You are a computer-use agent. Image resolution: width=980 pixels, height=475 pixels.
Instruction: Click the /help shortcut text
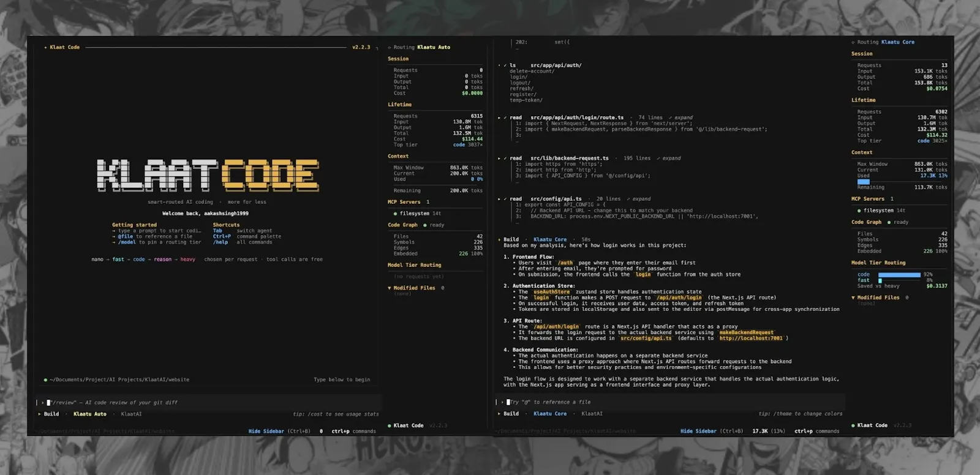[221, 242]
